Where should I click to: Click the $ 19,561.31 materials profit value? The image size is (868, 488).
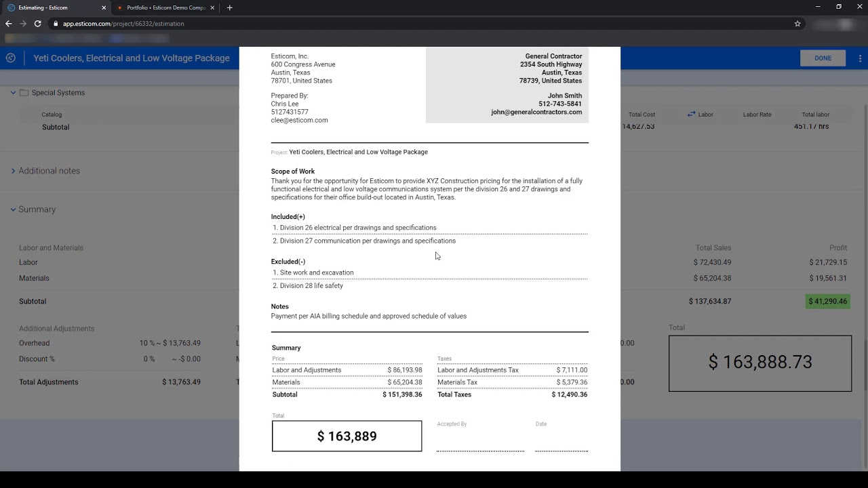point(828,279)
